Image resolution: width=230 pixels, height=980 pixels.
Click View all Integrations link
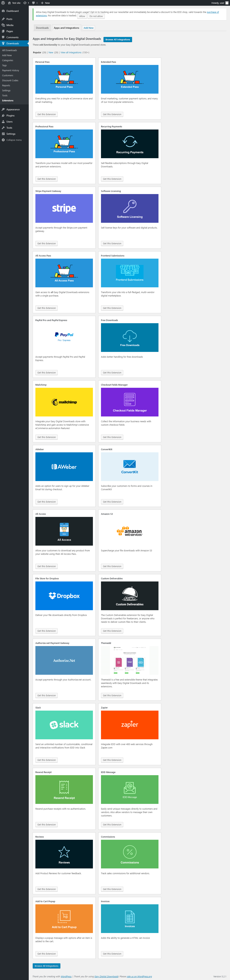point(71,53)
